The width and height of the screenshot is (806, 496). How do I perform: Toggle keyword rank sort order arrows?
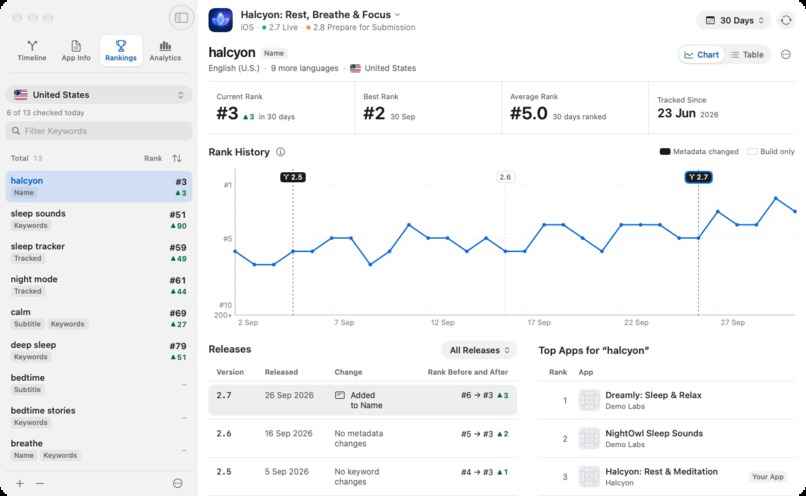[177, 158]
